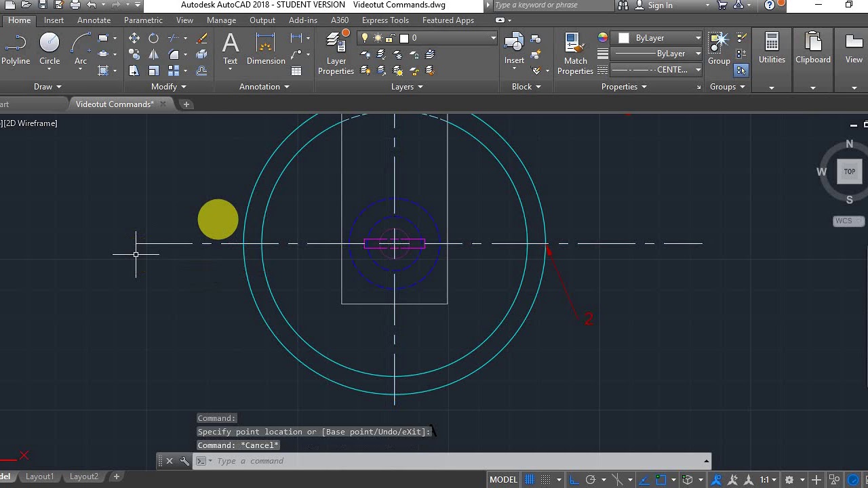Activate the Rotate tool

point(153,38)
